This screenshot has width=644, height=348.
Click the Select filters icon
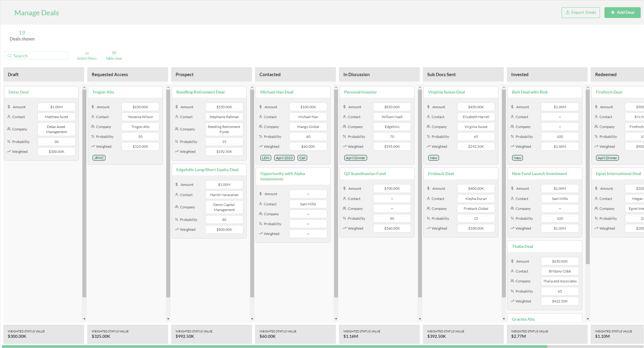point(87,53)
